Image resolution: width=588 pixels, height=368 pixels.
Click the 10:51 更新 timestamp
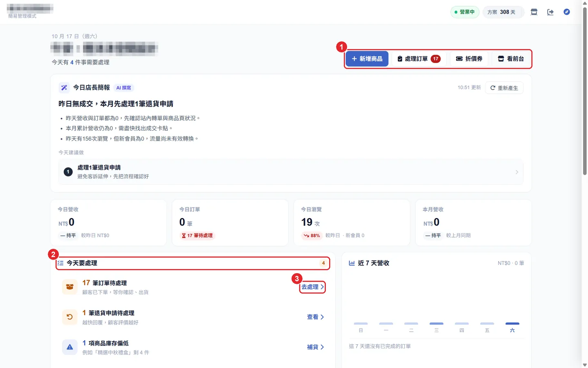click(x=469, y=88)
